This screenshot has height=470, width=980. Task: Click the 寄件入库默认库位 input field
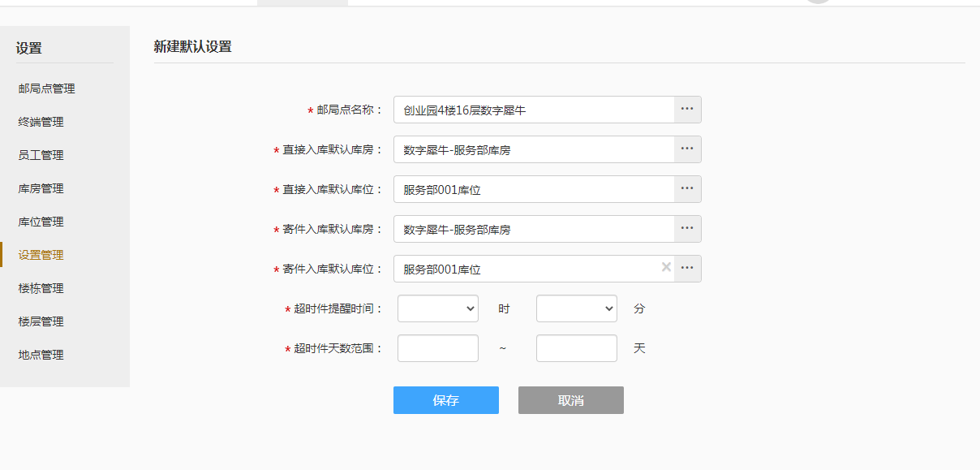coord(534,269)
